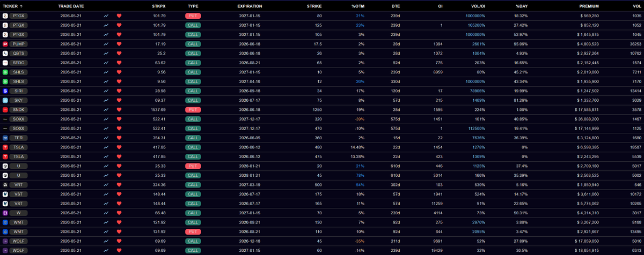Click the SIRI ticker badge

[x=18, y=91]
